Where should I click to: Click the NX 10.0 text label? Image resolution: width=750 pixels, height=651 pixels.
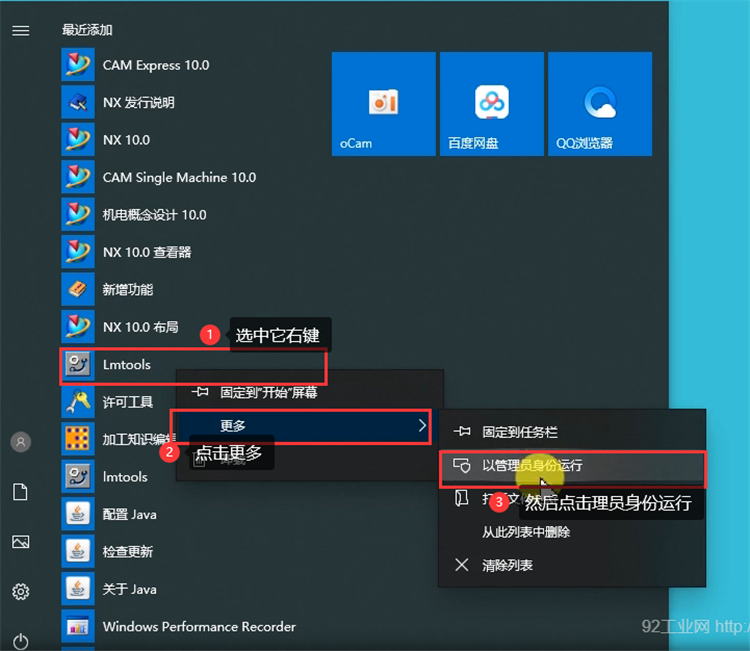[126, 140]
